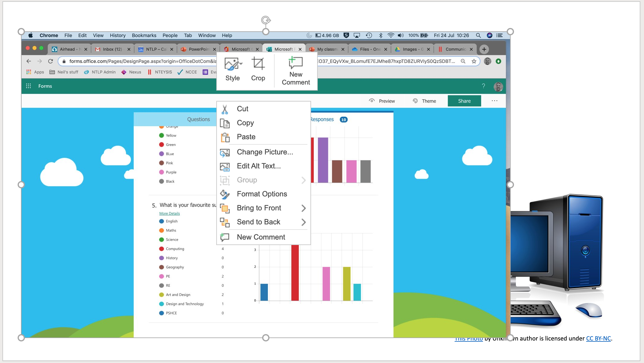Choose Copy from the context menu
This screenshot has height=363, width=644.
263,123
